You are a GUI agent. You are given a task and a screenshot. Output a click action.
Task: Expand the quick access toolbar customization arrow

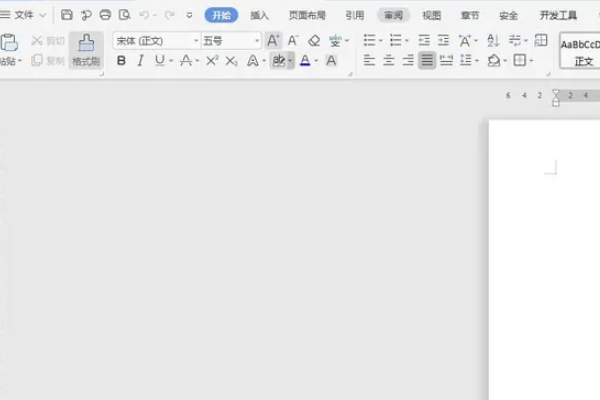pyautogui.click(x=189, y=15)
